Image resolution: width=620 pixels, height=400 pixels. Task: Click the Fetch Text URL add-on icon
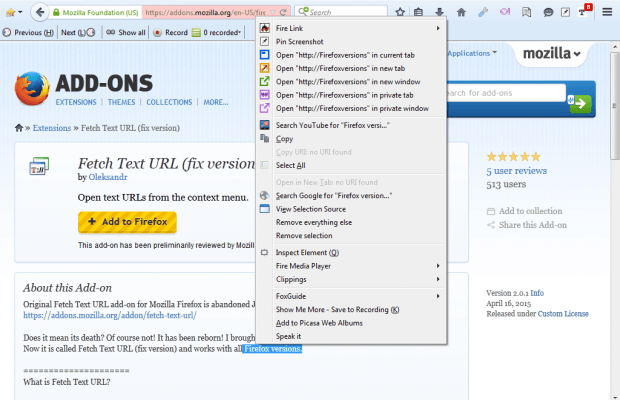[39, 166]
